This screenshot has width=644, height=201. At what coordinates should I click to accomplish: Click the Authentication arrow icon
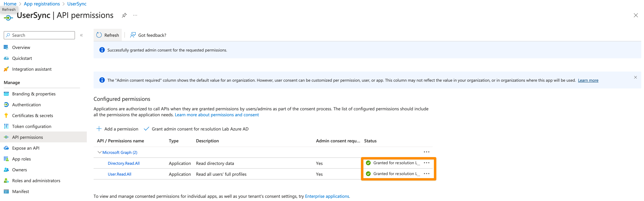coord(6,105)
